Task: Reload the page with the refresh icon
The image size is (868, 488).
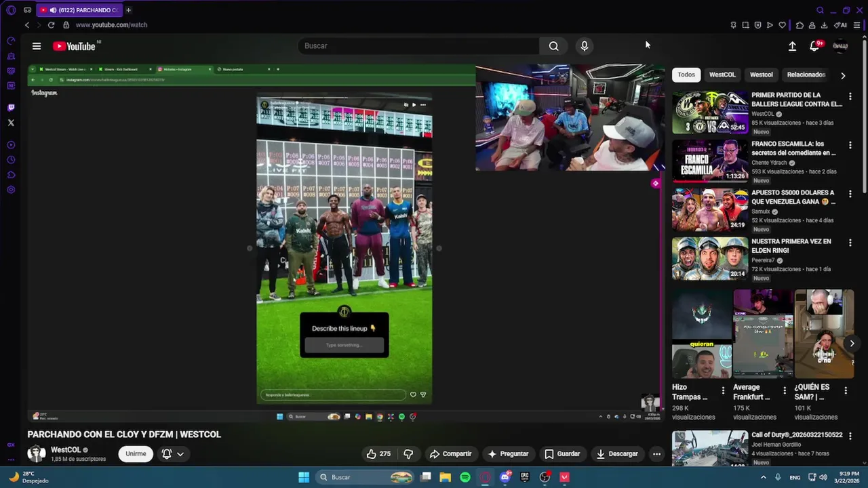Action: coord(51,25)
